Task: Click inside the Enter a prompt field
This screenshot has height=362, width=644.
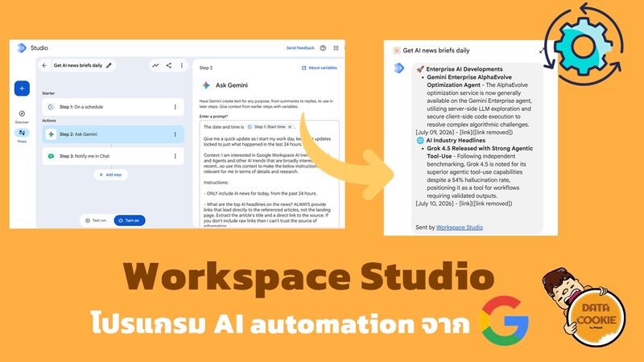Action: tap(270, 174)
